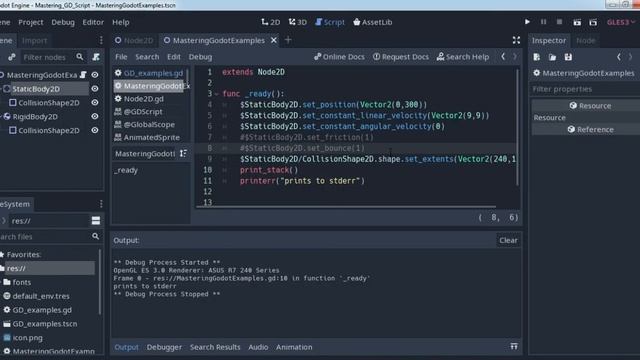Open the Editor menu
This screenshot has width=640, height=360.
pos(93,22)
